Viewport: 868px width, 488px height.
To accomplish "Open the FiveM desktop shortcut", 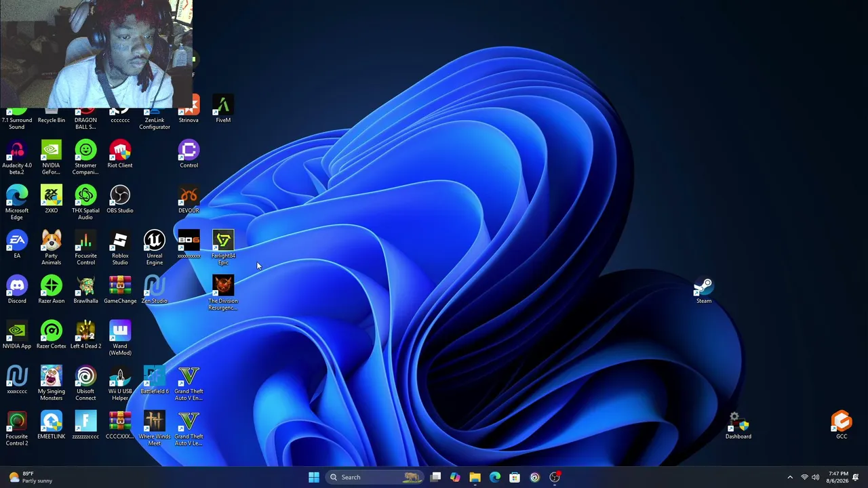I will (x=223, y=109).
